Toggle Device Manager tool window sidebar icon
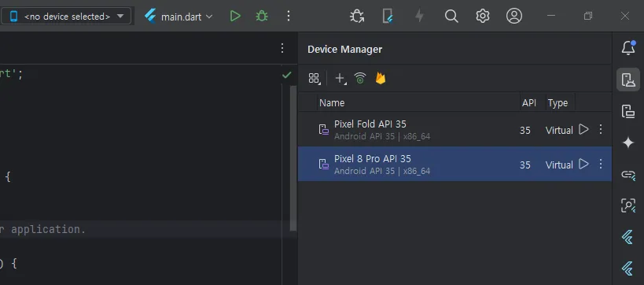The height and width of the screenshot is (285, 644). coord(628,80)
